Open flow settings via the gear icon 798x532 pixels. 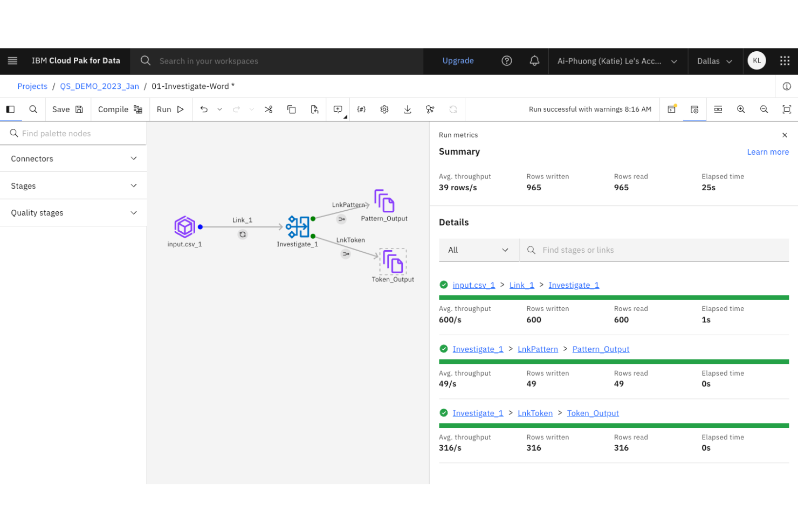(384, 109)
